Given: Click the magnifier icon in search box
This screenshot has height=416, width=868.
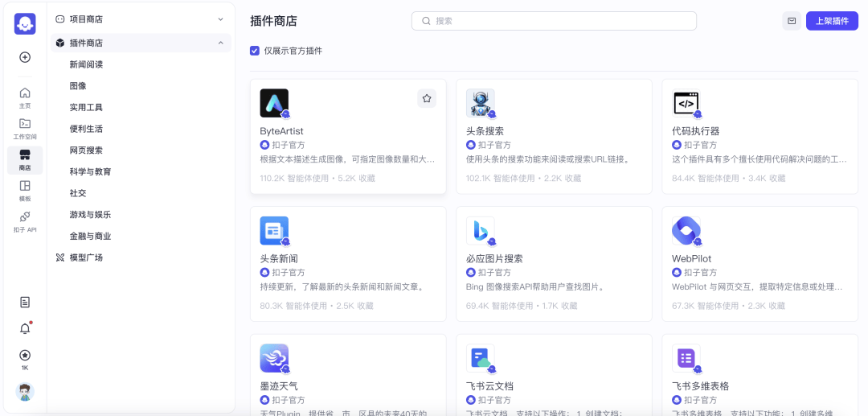Looking at the screenshot, I should click(x=426, y=21).
